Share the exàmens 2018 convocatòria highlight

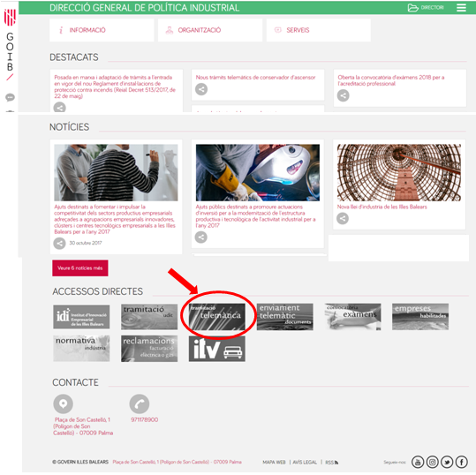pos(343,95)
